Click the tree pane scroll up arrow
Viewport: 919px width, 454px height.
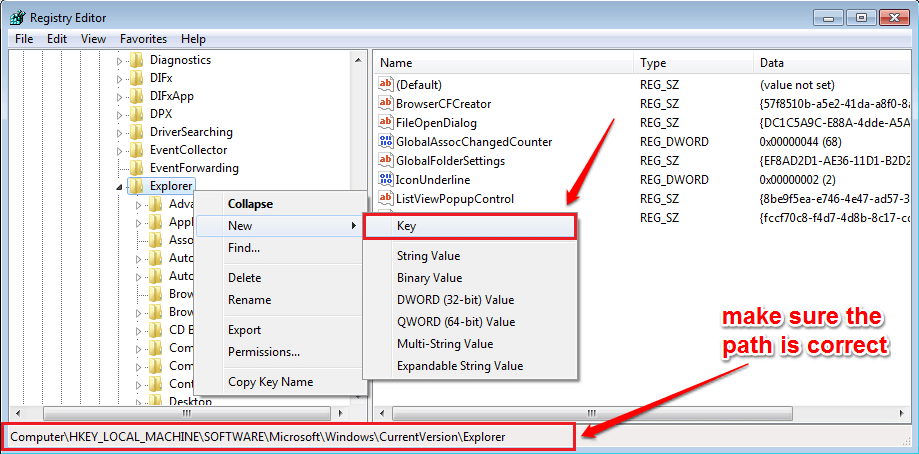358,60
